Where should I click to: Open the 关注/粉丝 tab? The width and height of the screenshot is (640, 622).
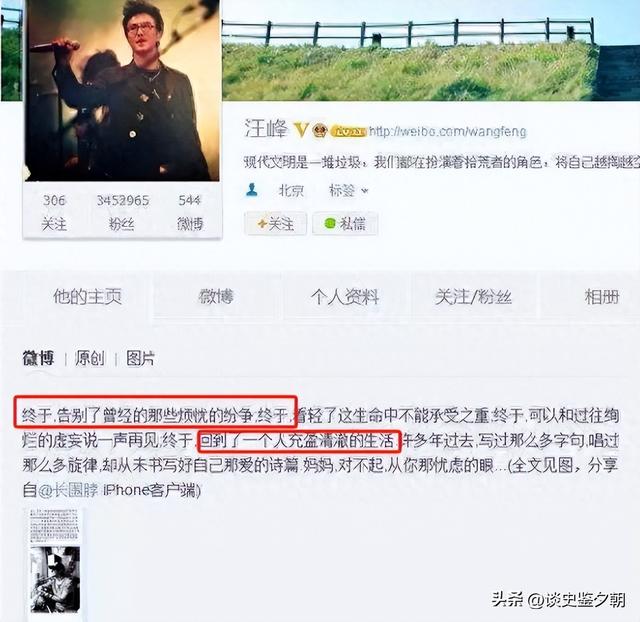pyautogui.click(x=473, y=297)
